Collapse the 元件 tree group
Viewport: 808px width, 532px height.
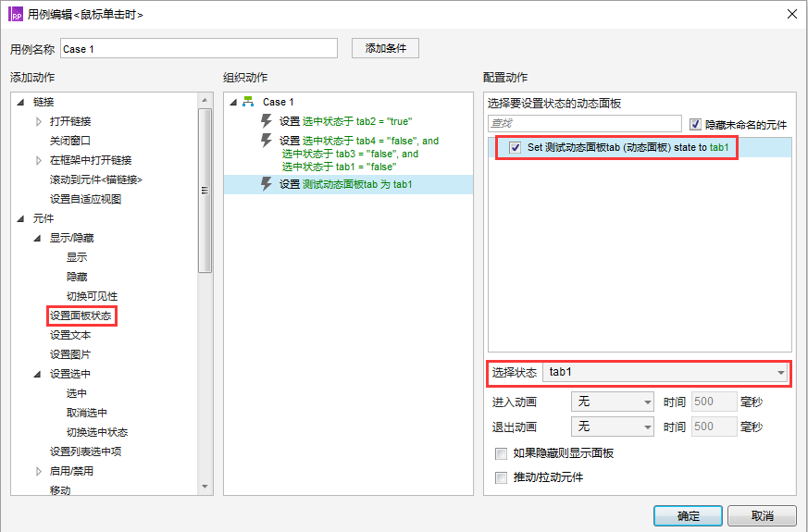click(20, 218)
